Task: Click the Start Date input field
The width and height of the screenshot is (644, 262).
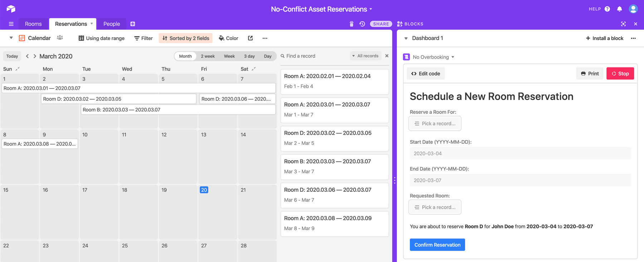Action: [x=520, y=153]
